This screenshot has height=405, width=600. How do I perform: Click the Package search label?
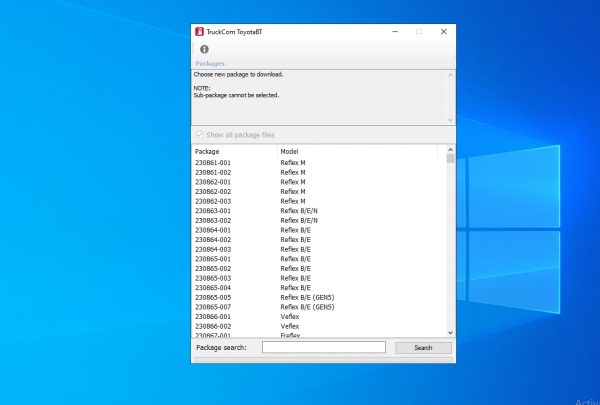(221, 348)
